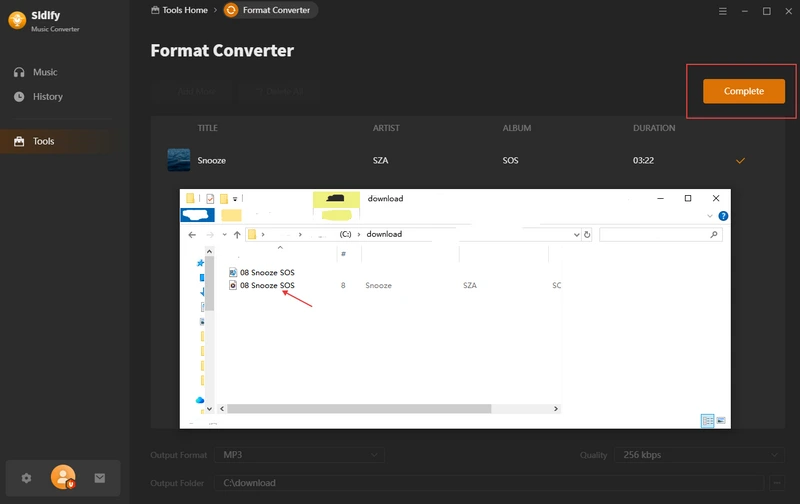This screenshot has height=504, width=800.
Task: Click the SOS album cell
Action: tap(510, 160)
